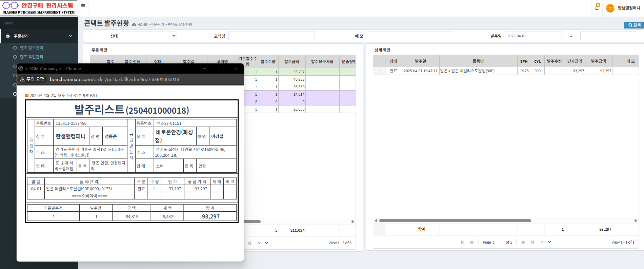Click the 발주일 start date field 2025-04-01
Screen dimensions: 644x269
click(x=534, y=36)
